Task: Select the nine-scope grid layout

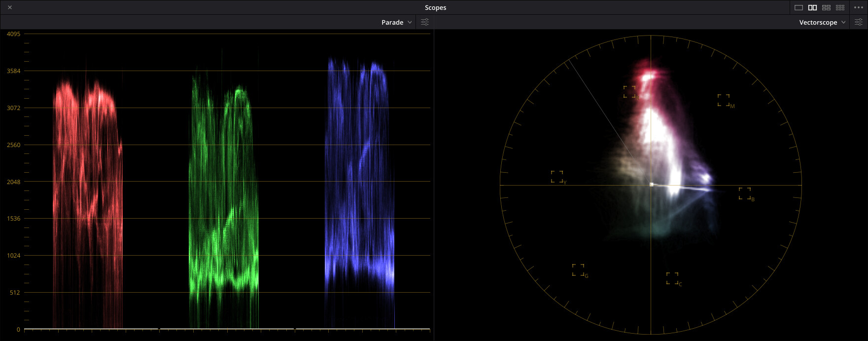Action: [x=840, y=7]
